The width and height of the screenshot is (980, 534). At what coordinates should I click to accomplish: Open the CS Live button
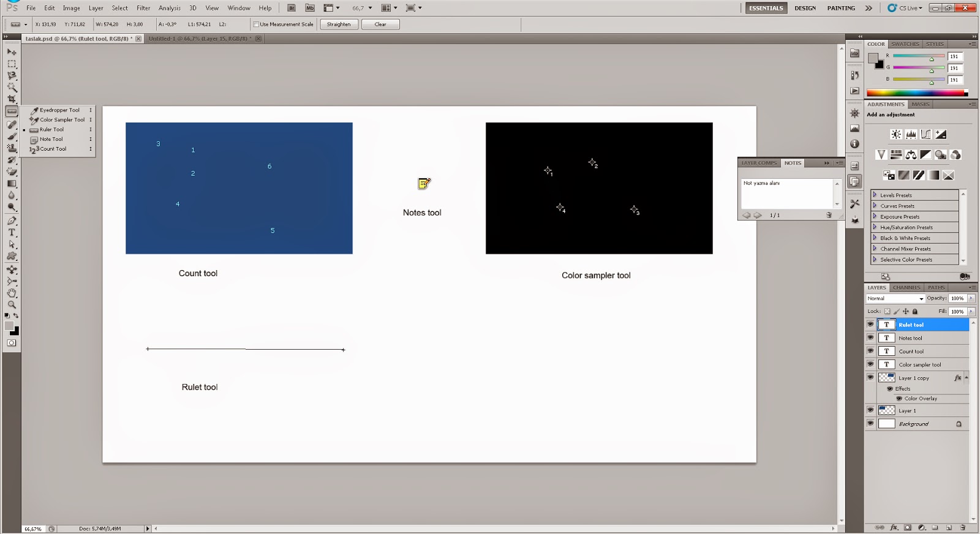905,8
